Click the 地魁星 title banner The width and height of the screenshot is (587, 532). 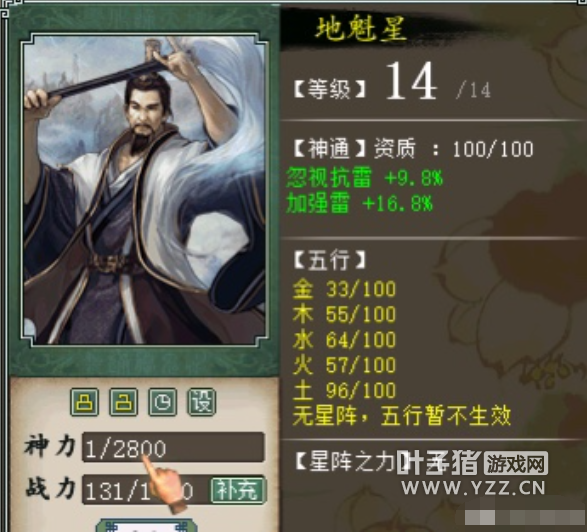click(361, 29)
